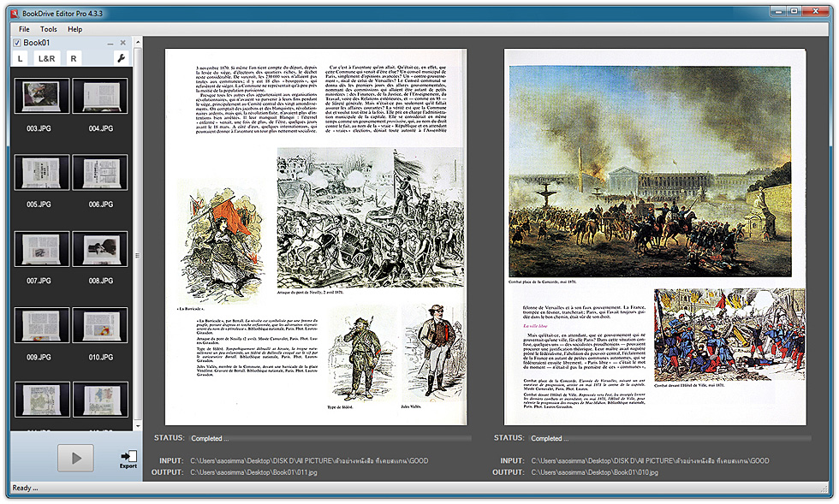The width and height of the screenshot is (839, 504).
Task: Click the Ready status bar text
Action: [x=25, y=488]
